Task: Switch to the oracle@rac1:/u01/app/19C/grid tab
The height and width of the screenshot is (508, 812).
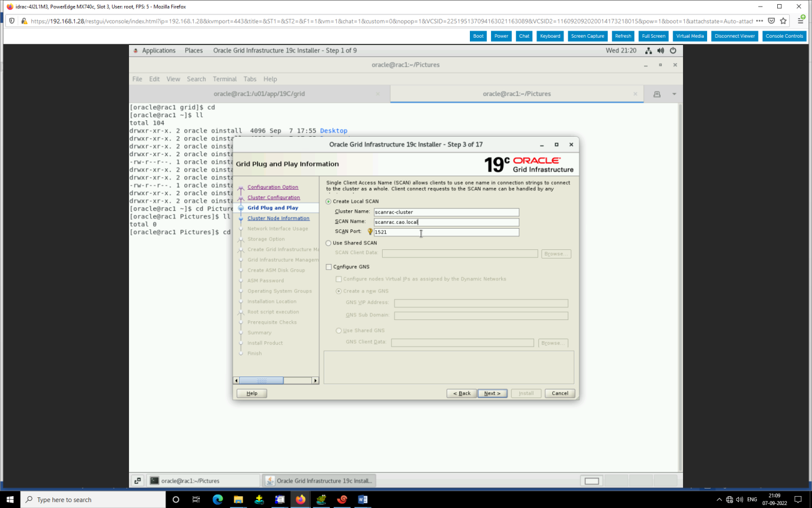Action: pyautogui.click(x=259, y=94)
